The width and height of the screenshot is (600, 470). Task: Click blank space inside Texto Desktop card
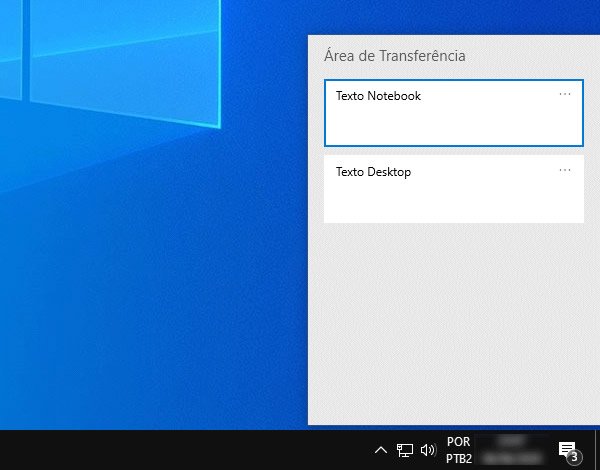(x=450, y=203)
